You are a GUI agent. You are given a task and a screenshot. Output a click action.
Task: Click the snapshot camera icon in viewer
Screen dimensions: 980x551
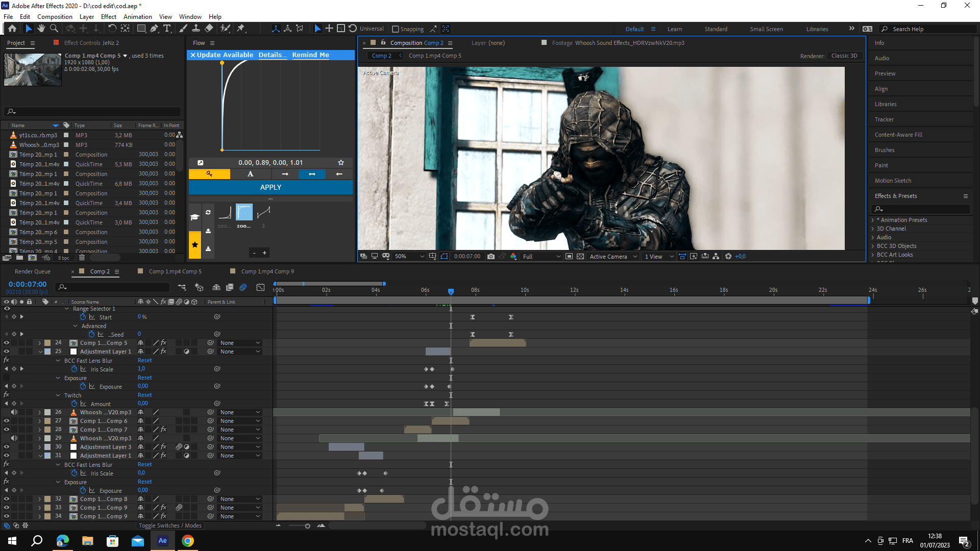(491, 257)
